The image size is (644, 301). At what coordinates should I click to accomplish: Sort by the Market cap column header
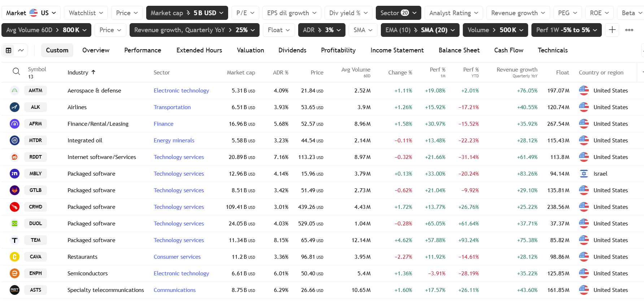(241, 72)
